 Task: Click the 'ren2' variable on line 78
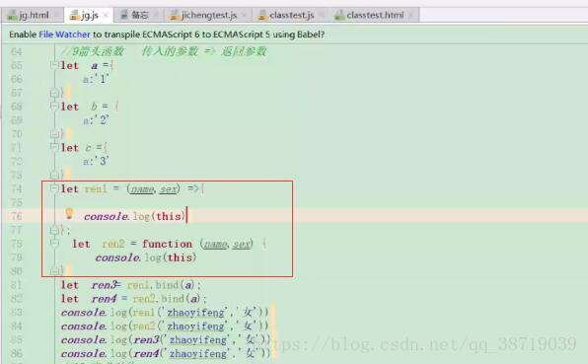[113, 244]
